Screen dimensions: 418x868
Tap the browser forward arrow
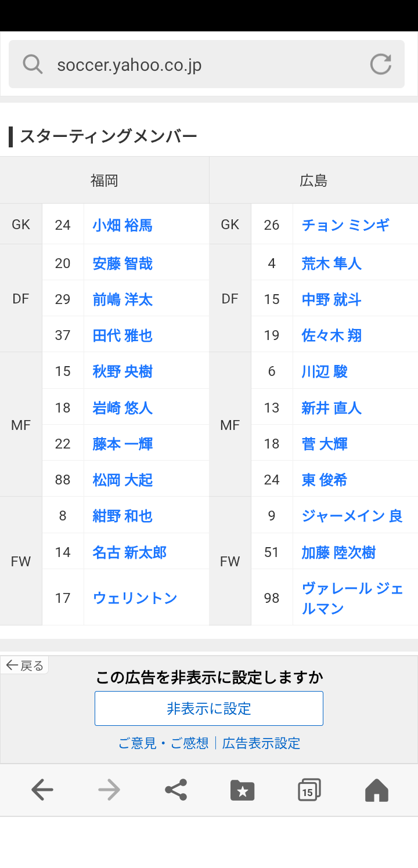click(x=109, y=790)
